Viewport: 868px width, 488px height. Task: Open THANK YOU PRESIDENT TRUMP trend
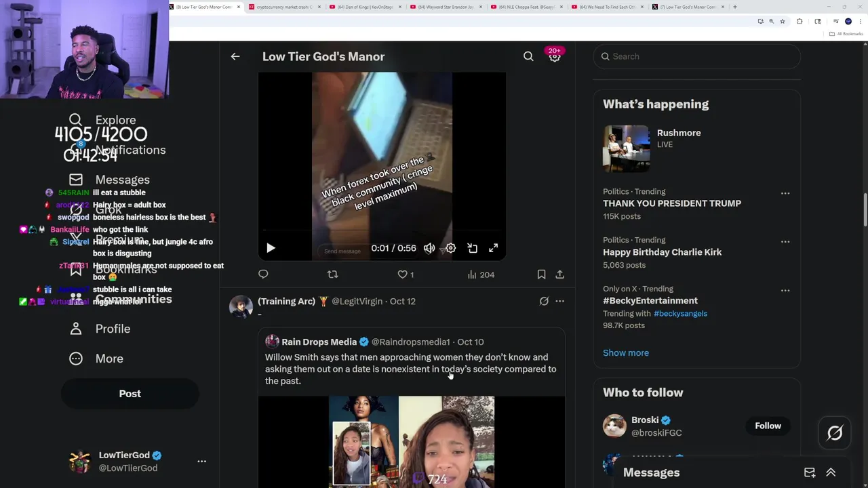(x=672, y=203)
